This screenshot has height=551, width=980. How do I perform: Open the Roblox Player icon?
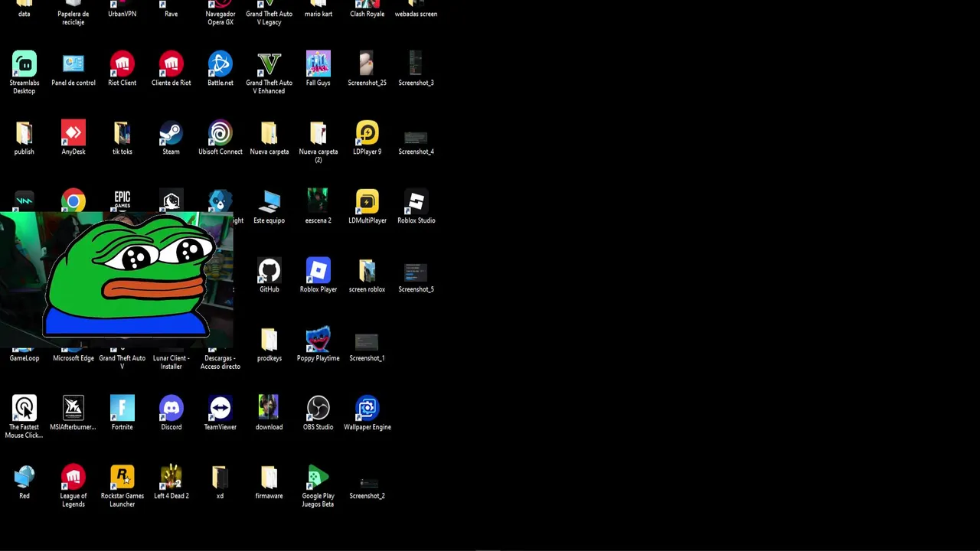click(x=318, y=271)
